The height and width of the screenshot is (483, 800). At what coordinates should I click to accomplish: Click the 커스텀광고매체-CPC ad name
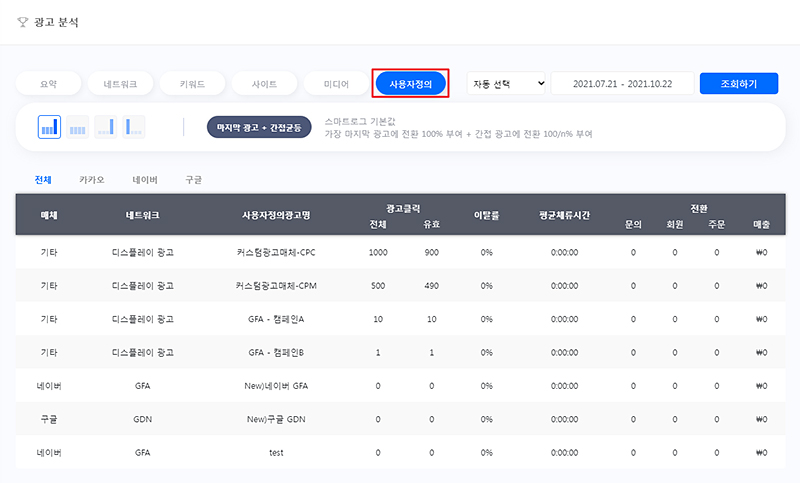coord(276,252)
